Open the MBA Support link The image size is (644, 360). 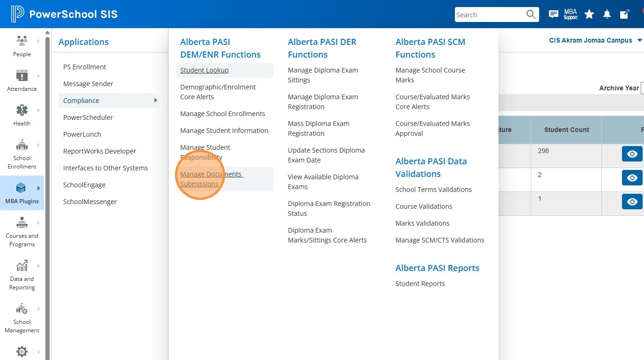click(x=571, y=15)
